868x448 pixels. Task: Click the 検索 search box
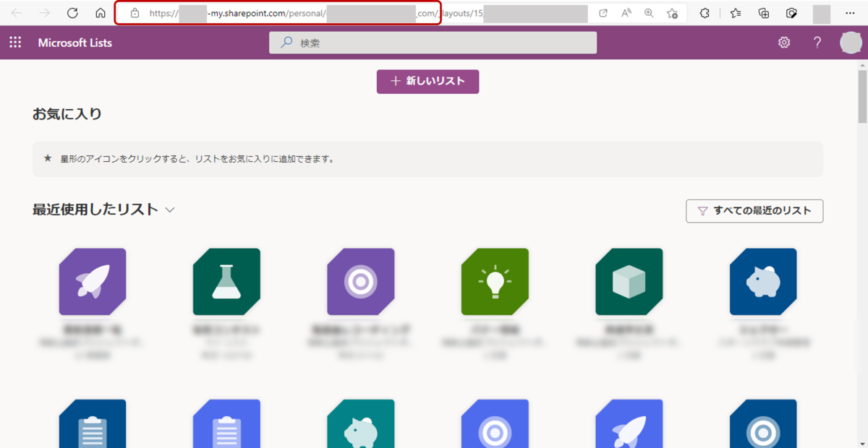[433, 43]
